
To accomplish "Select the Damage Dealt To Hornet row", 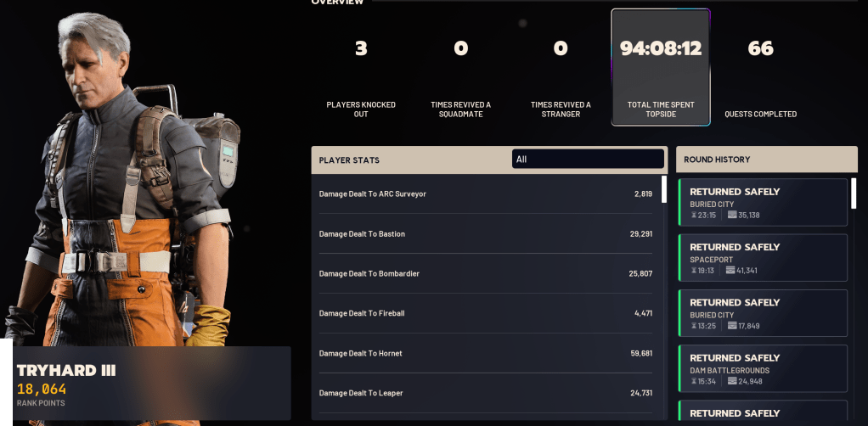I will pyautogui.click(x=486, y=353).
